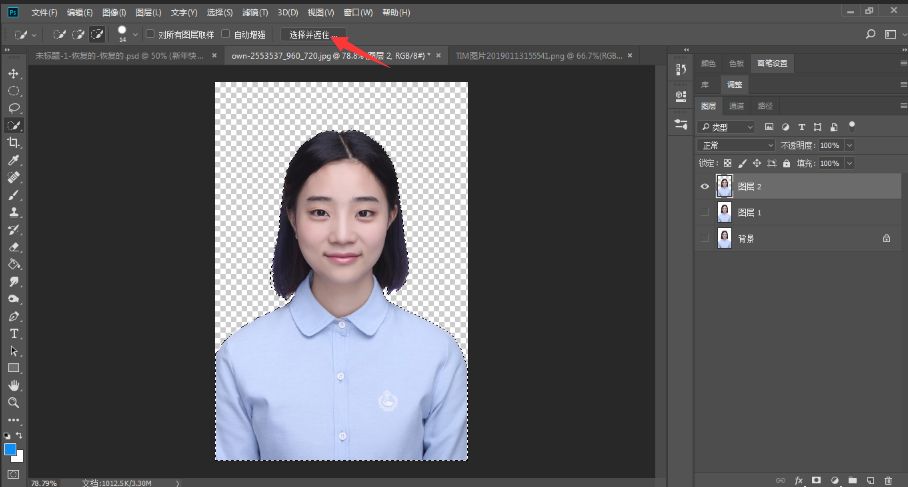
Task: Select the Eyedropper tool
Action: (x=14, y=160)
